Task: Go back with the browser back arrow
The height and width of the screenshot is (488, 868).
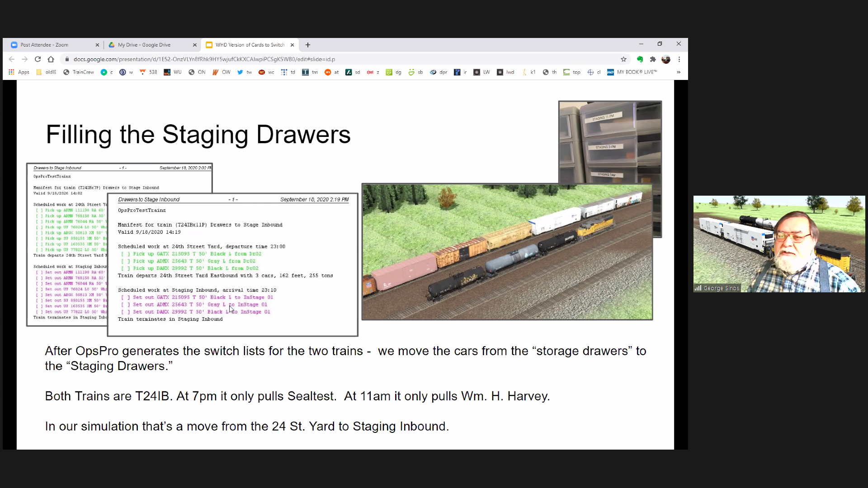Action: tap(12, 59)
